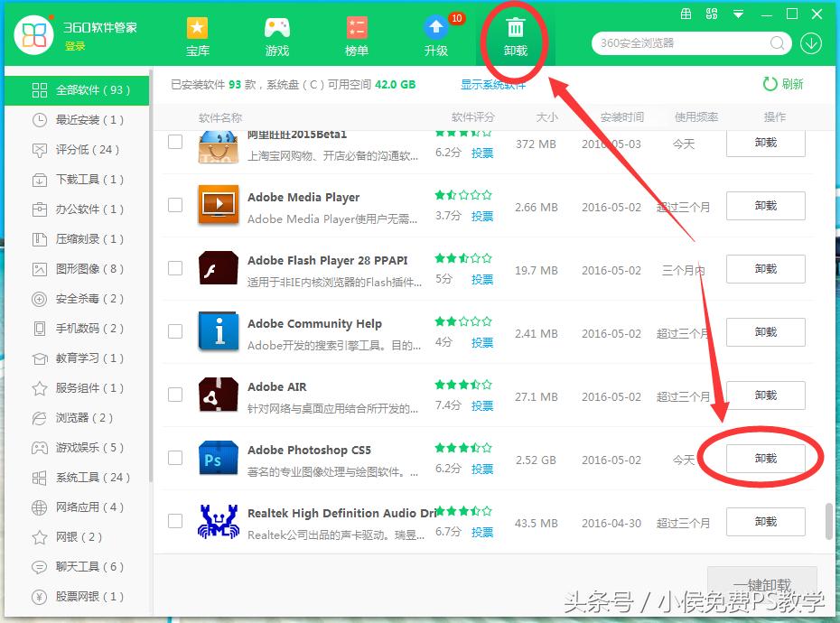Open the 榜单 (rankings) section icon
The image size is (840, 623).
(x=356, y=28)
